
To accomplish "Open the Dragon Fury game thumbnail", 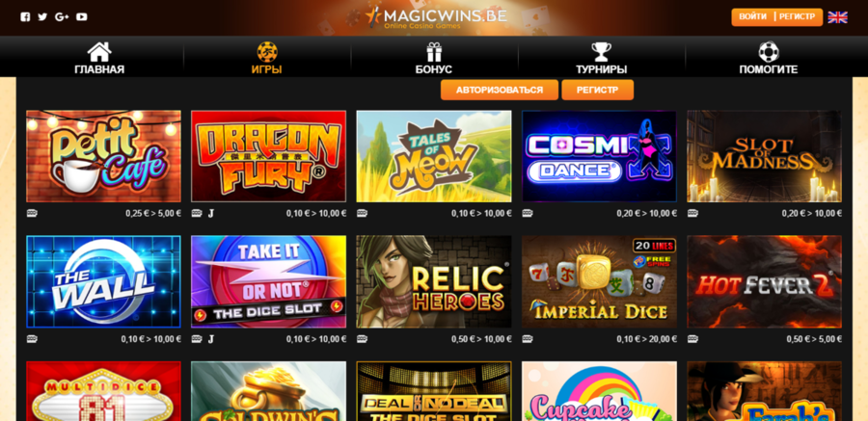I will [268, 156].
